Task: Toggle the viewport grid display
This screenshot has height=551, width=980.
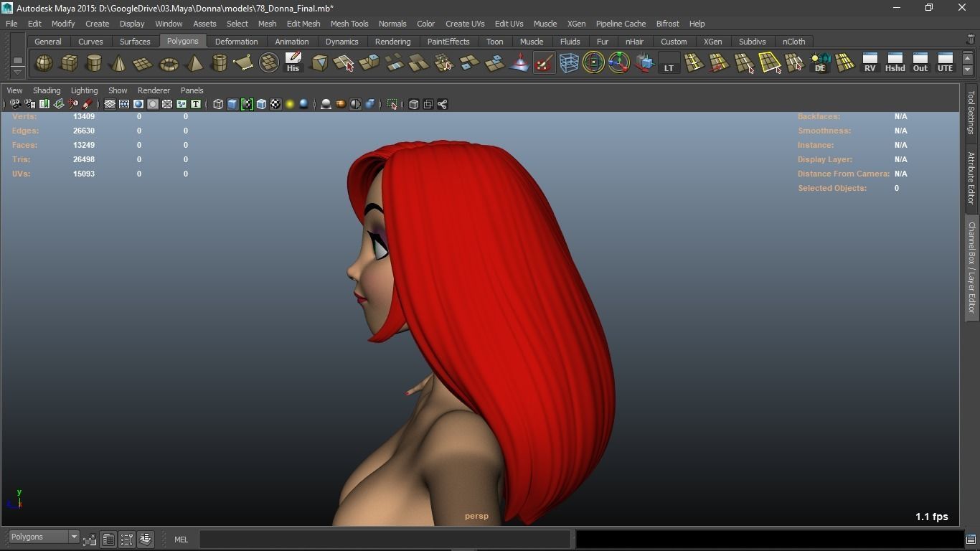Action: [110, 104]
